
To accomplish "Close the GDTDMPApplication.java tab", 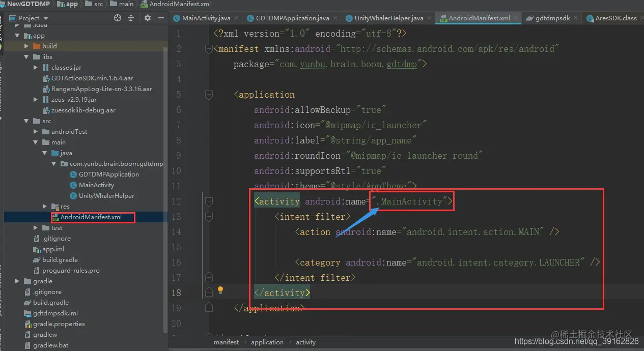I will (x=335, y=18).
